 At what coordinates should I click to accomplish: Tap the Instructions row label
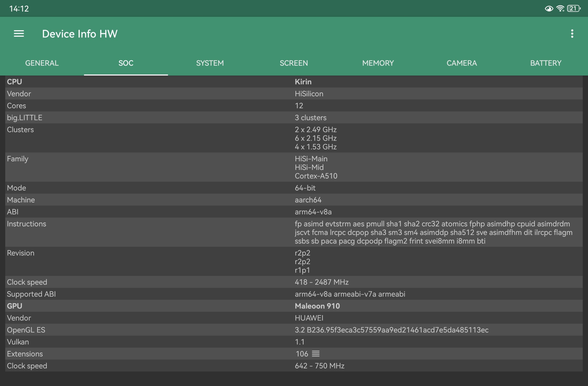(26, 224)
